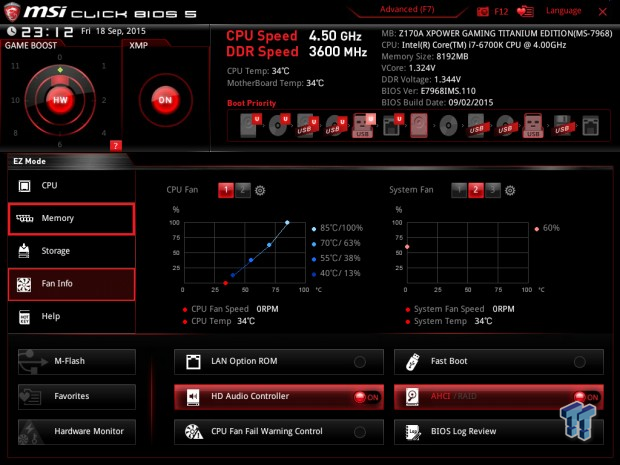The width and height of the screenshot is (620, 465).
Task: Click the HD Audio speaker icon
Action: 193,397
